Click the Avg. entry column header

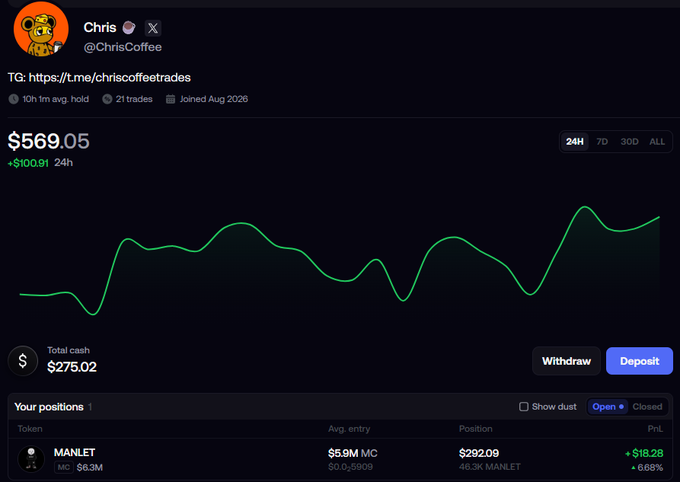click(349, 429)
